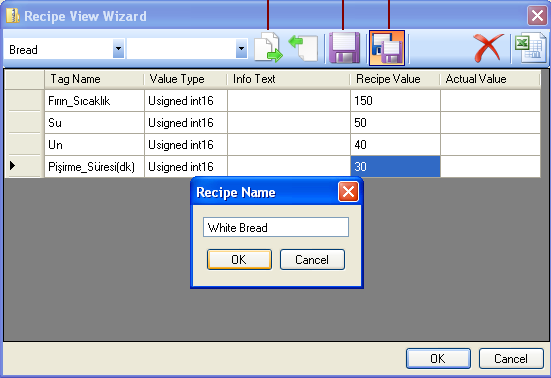This screenshot has width=551, height=378.
Task: Click the Tag Name column header
Action: click(94, 79)
